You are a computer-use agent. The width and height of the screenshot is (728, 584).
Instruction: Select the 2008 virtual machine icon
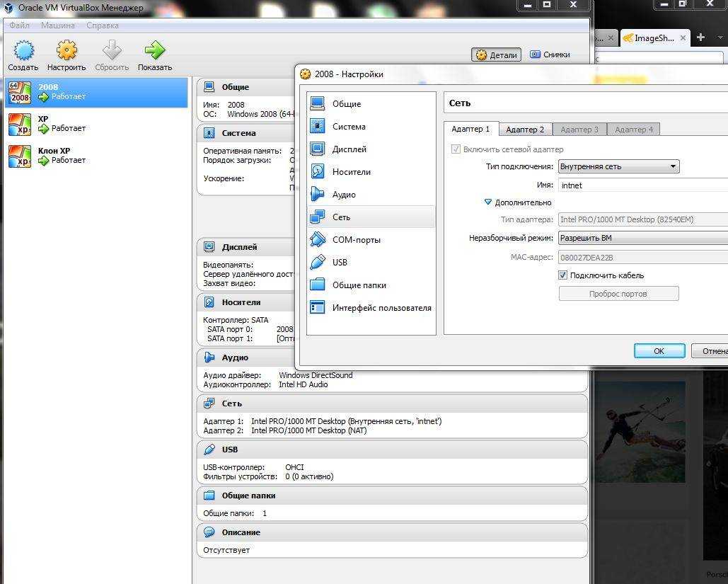coord(20,93)
